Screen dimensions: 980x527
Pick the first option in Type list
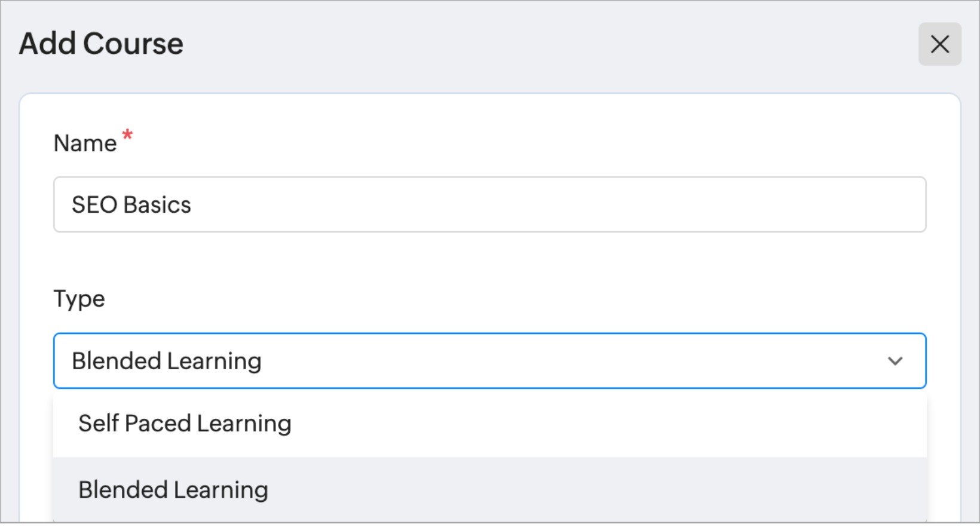185,424
